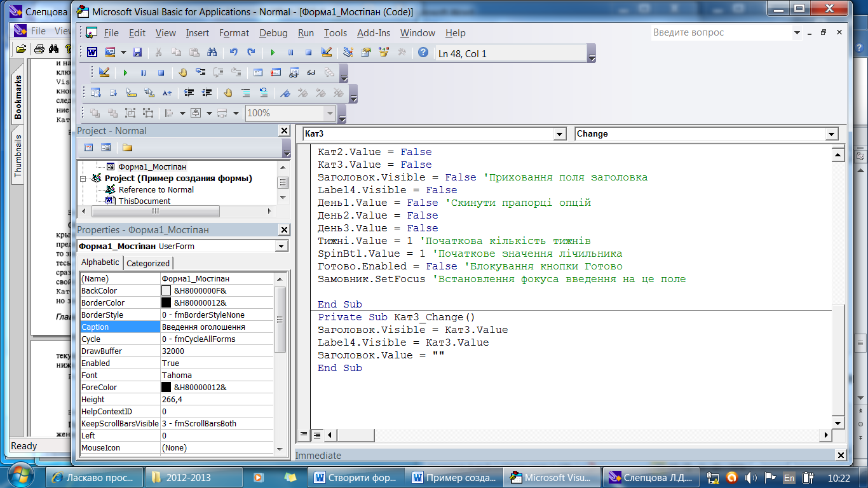Select the Font property row Tahoma

(177, 376)
